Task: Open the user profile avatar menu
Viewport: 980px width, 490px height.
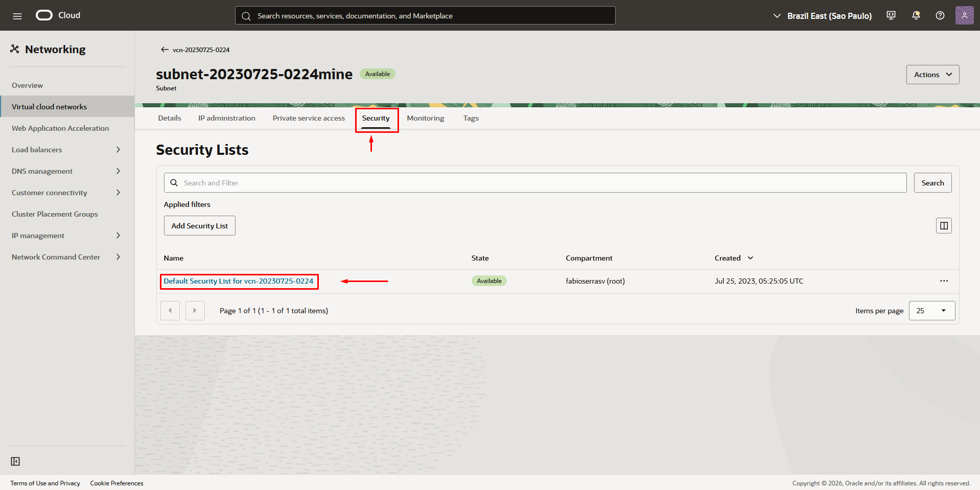Action: click(964, 15)
